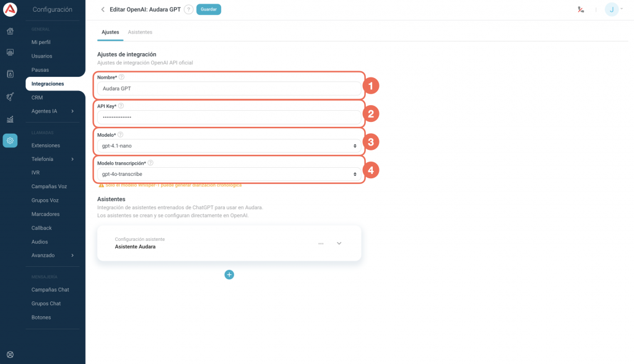Switch to the Asistentes tab
The height and width of the screenshot is (364, 634).
(140, 32)
